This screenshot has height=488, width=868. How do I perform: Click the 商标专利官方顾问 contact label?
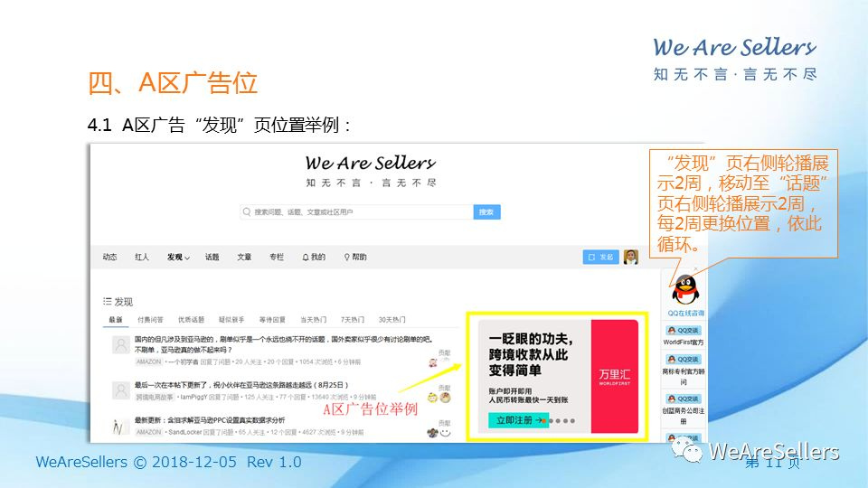(684, 376)
